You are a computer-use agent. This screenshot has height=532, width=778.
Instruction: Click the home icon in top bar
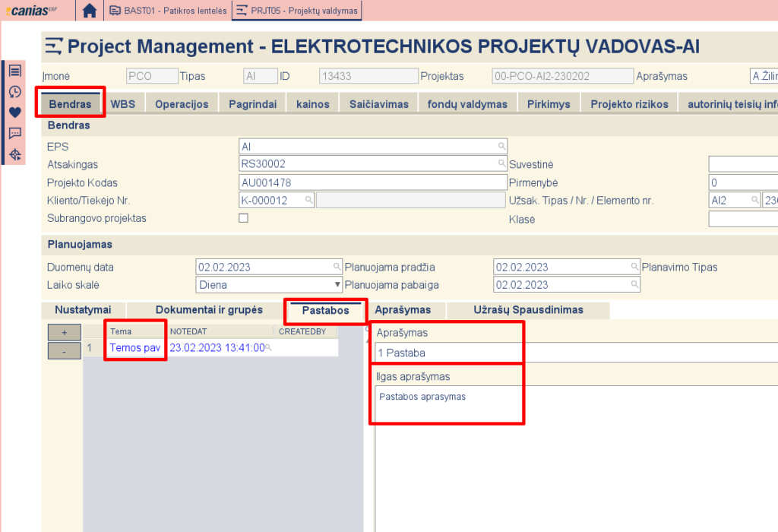pyautogui.click(x=90, y=11)
